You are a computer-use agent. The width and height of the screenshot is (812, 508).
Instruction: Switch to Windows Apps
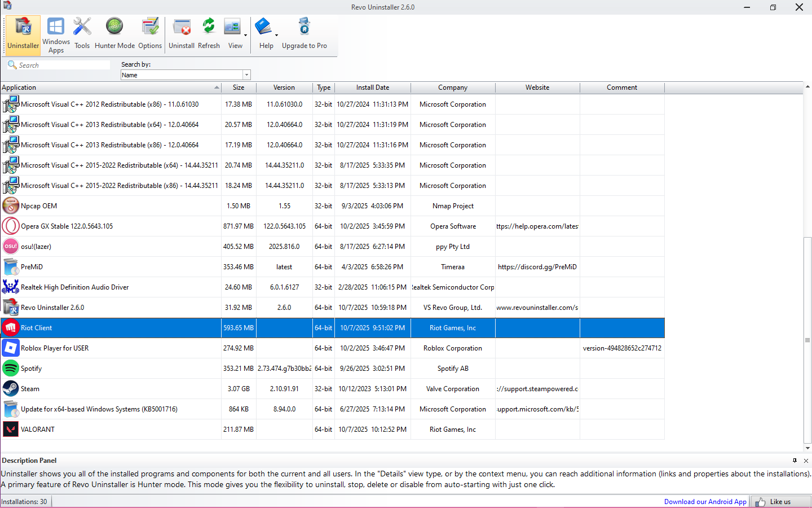click(x=56, y=35)
